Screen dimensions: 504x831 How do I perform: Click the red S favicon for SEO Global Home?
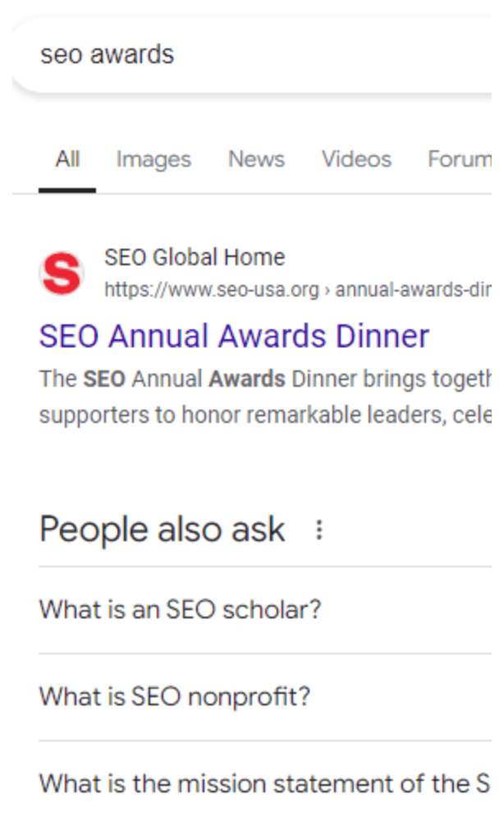[62, 273]
